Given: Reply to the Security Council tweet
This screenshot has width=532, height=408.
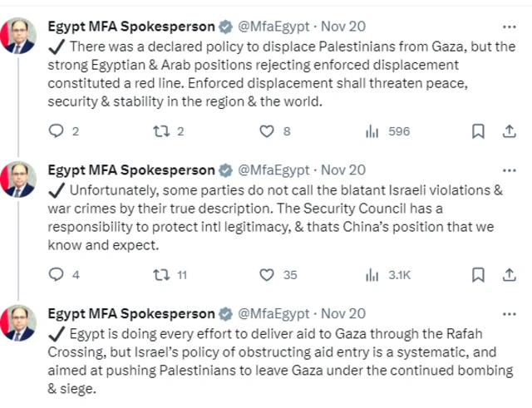Looking at the screenshot, I should tap(57, 275).
